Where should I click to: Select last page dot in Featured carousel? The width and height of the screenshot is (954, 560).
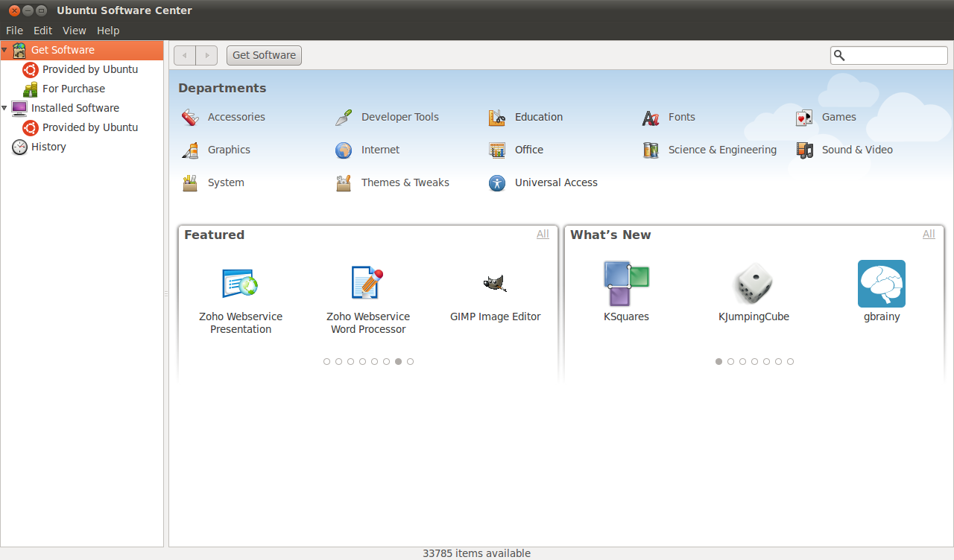tap(410, 361)
